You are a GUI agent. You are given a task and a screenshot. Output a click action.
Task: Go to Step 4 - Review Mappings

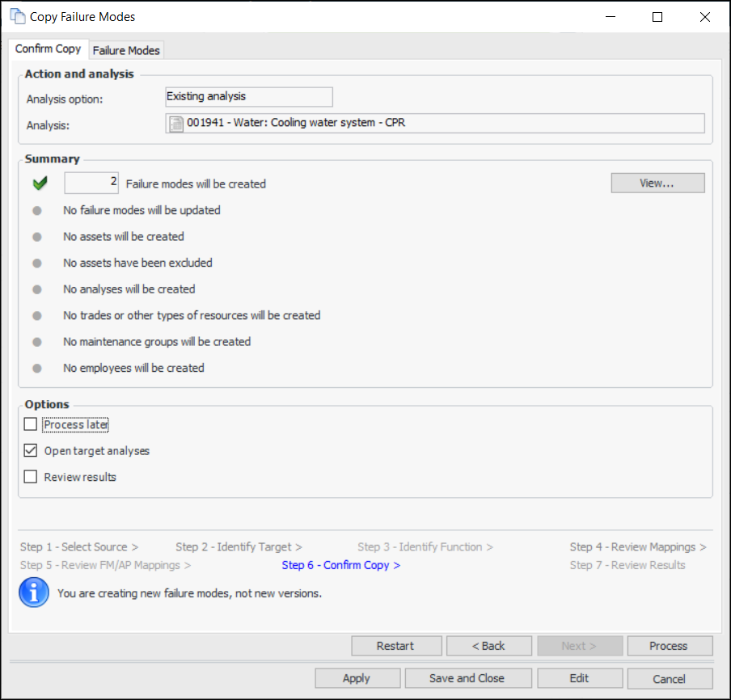tap(638, 546)
